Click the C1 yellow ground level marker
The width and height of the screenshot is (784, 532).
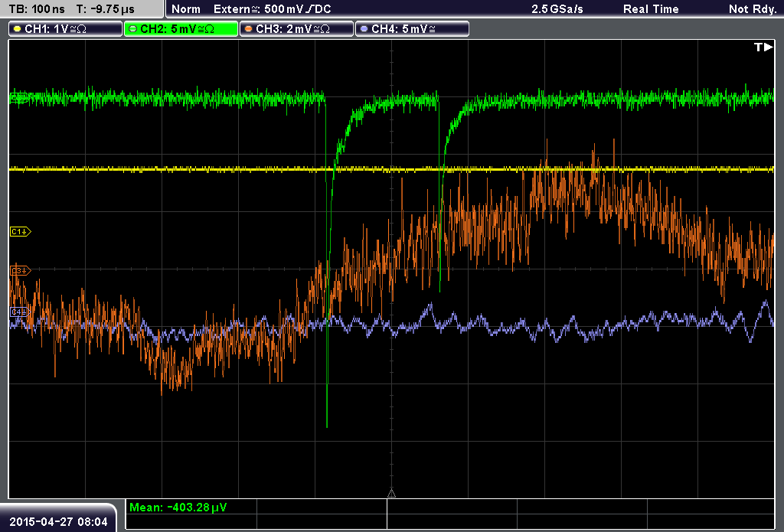[21, 231]
